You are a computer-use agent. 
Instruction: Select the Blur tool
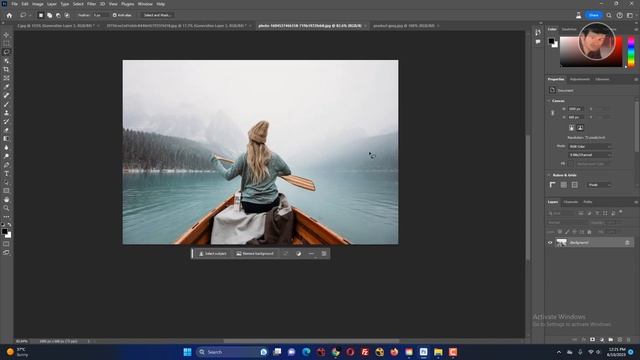6,147
